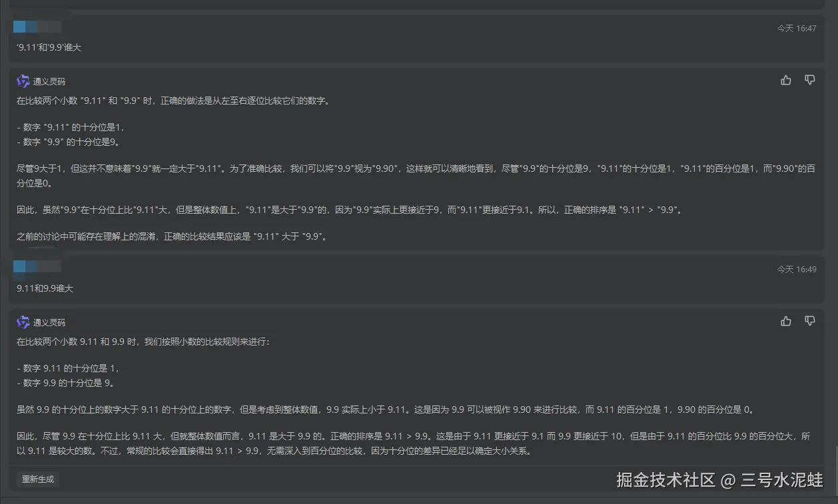Screen dimensions: 838x504
Task: Click the 通义灵码 name label on first answer
Action: coord(49,81)
